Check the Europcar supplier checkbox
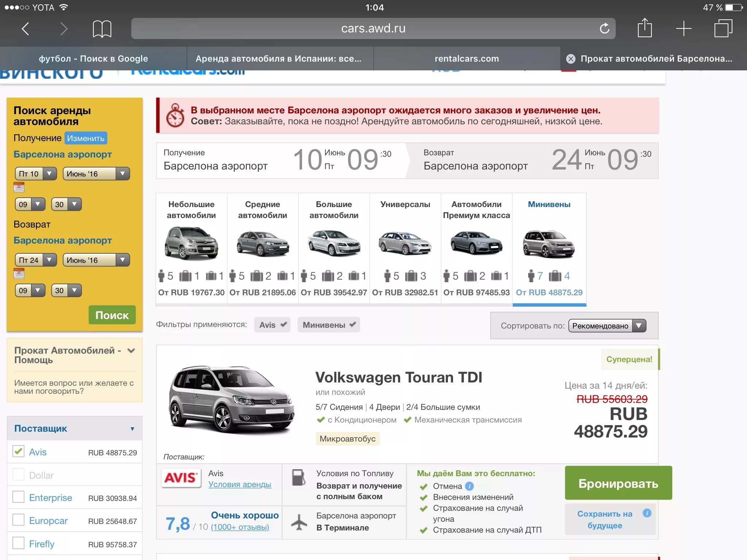747x560 pixels. pyautogui.click(x=18, y=520)
